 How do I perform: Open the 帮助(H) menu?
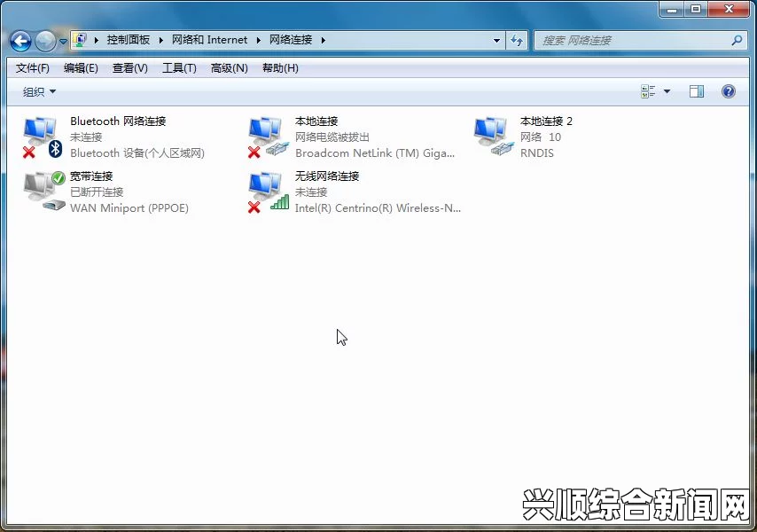280,68
